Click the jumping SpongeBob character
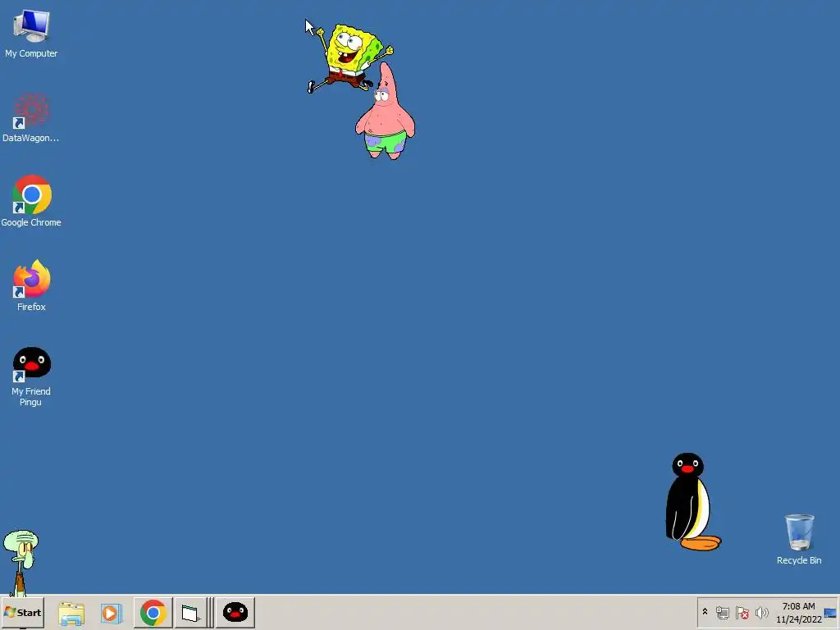Image resolution: width=840 pixels, height=630 pixels. [x=349, y=57]
